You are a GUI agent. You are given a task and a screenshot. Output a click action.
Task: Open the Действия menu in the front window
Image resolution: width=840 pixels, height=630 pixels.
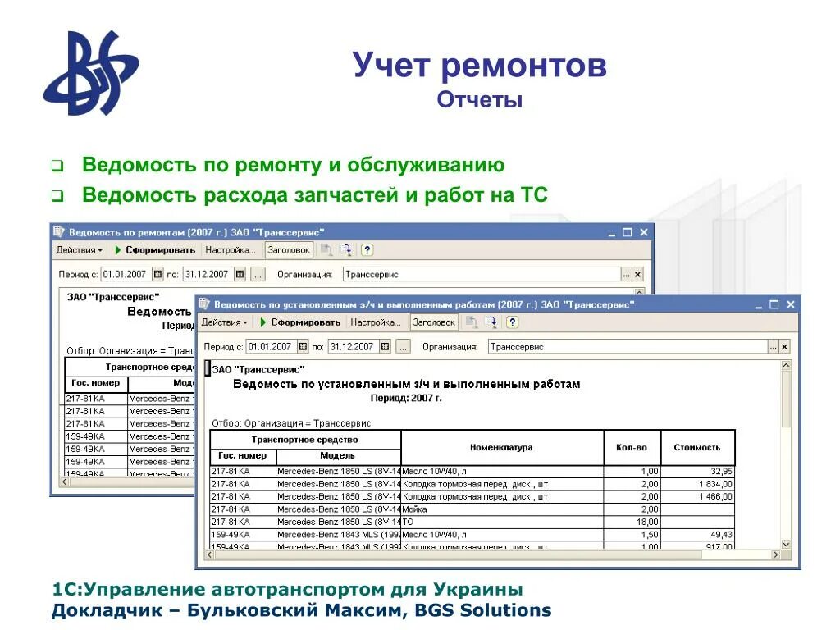coord(224,322)
